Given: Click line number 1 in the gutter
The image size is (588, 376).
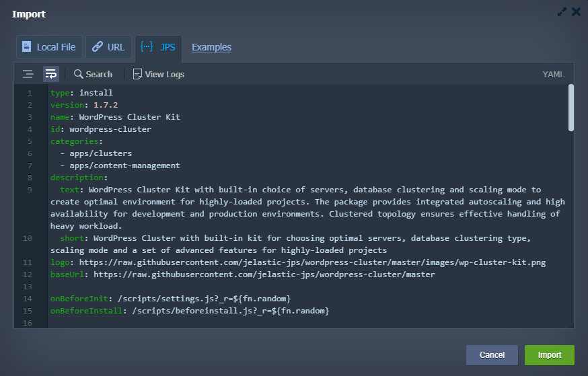Looking at the screenshot, I should [30, 93].
